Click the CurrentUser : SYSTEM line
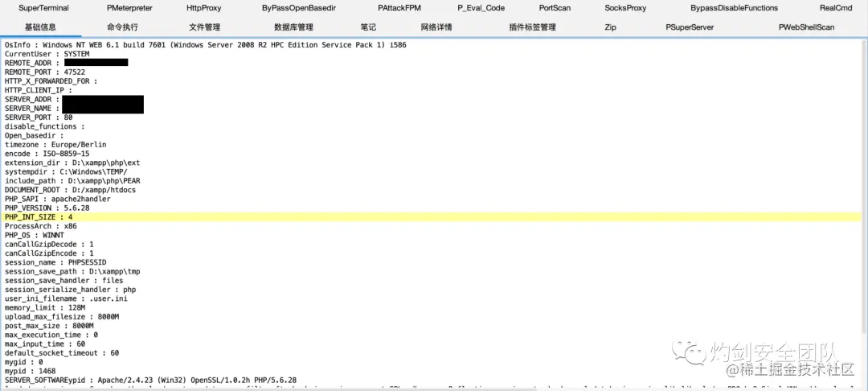868x391 pixels. click(x=47, y=54)
